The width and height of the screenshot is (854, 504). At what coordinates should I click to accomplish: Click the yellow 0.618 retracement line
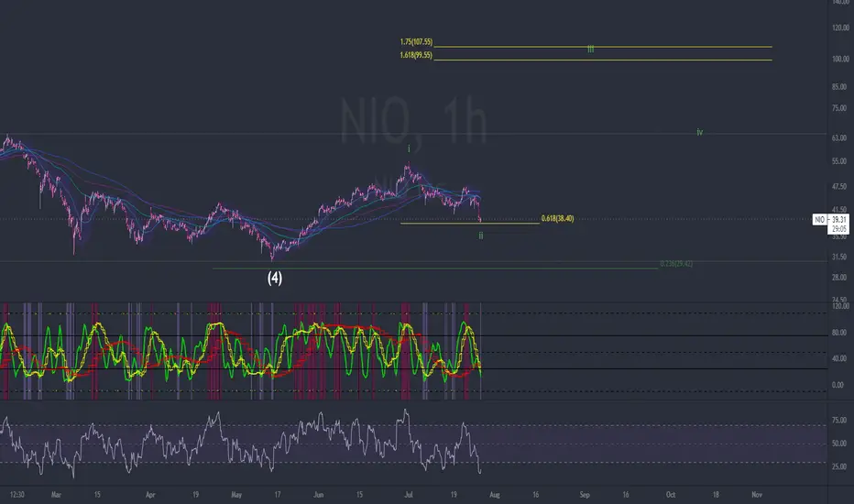click(x=470, y=224)
